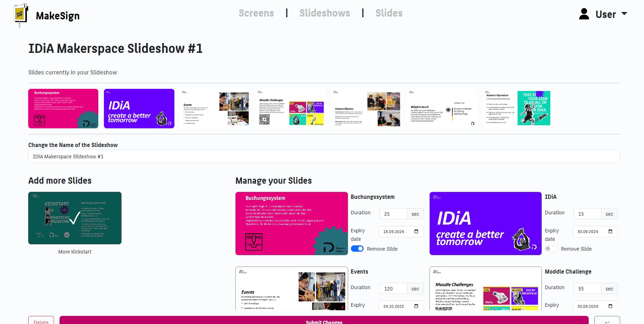Click 'Slides currently in your Slideshow' text
Screen dimensions: 644x324
coord(73,72)
